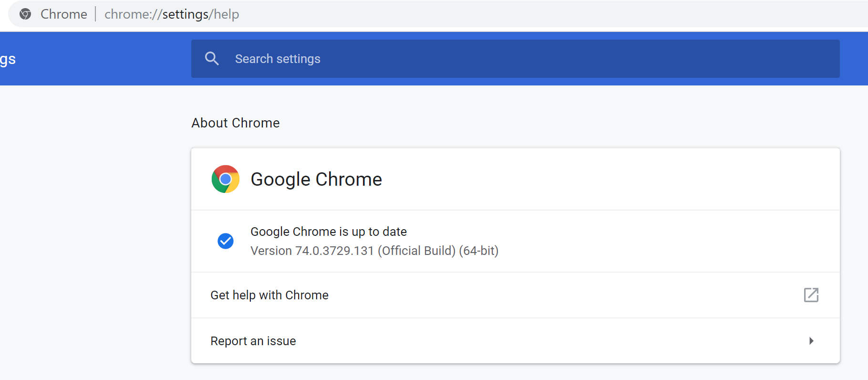This screenshot has height=380, width=868.
Task: Click the partially visible Settings title
Action: (x=8, y=59)
